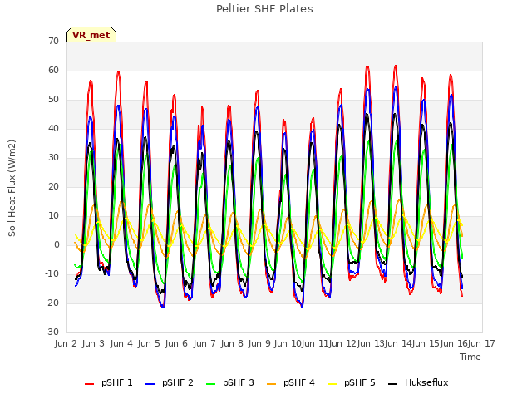Screen dimensions: 532x399
Task: Click the Soil Heat Flux y-axis title
Action: (12, 188)
